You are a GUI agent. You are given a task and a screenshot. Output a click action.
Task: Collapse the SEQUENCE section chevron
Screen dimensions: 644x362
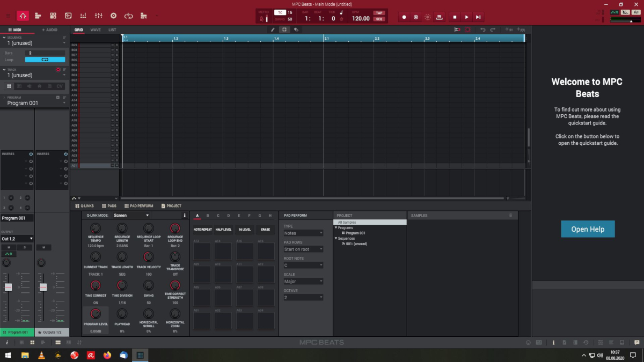click(4, 38)
